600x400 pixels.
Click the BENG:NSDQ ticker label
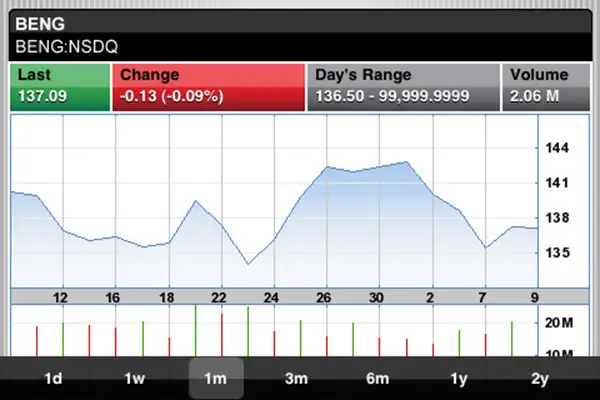(x=67, y=47)
